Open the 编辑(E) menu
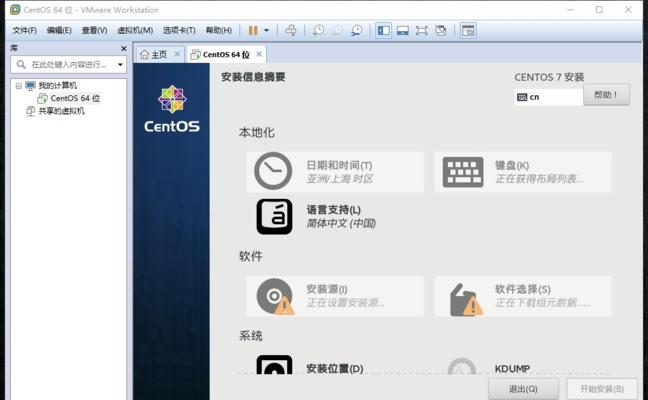 [59, 30]
